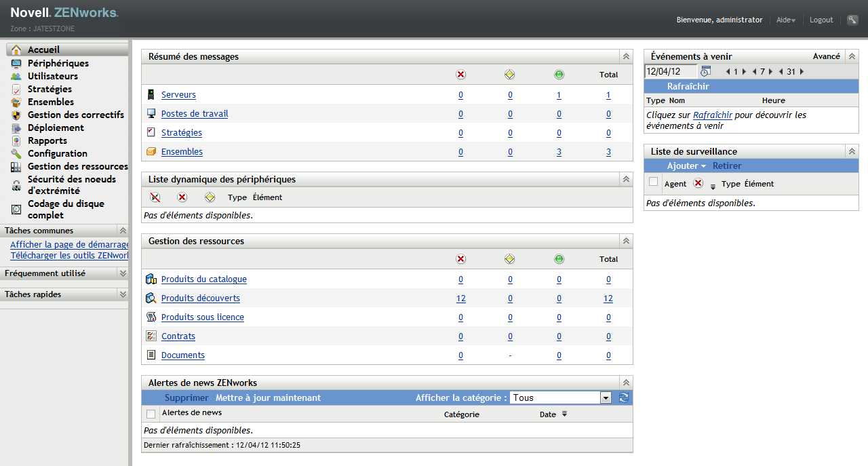The image size is (868, 466).
Task: Click the wrench icon in the top bar
Action: tap(852, 20)
